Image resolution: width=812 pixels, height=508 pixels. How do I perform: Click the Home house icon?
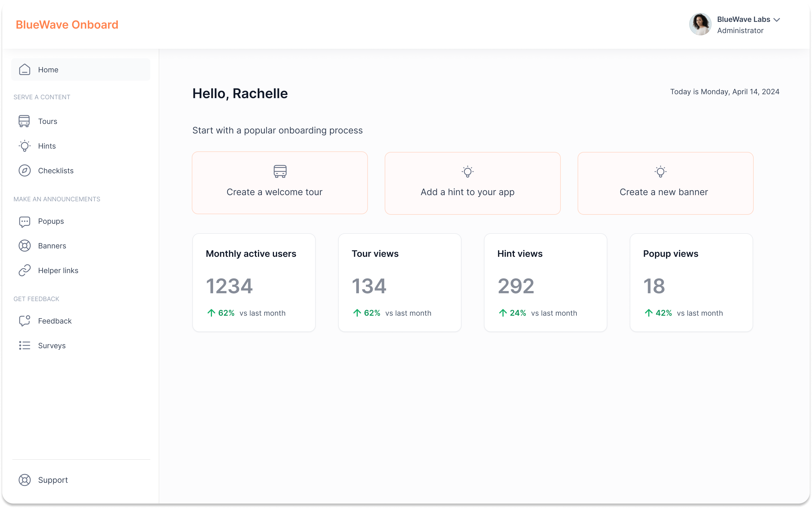tap(24, 70)
